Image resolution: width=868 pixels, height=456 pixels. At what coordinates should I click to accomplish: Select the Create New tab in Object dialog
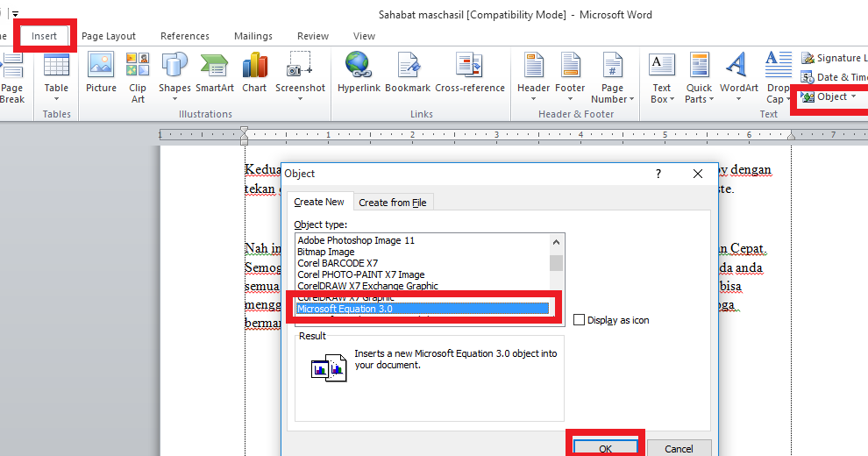pyautogui.click(x=319, y=202)
